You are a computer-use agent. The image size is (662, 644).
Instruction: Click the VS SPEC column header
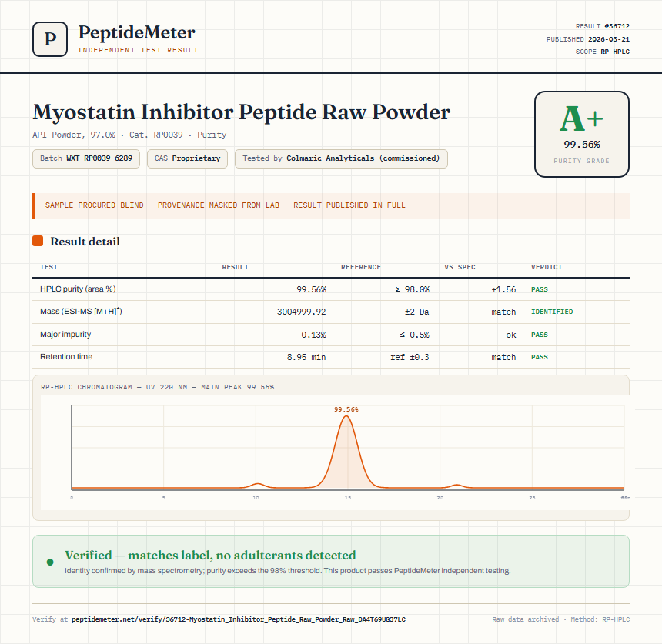(x=460, y=267)
